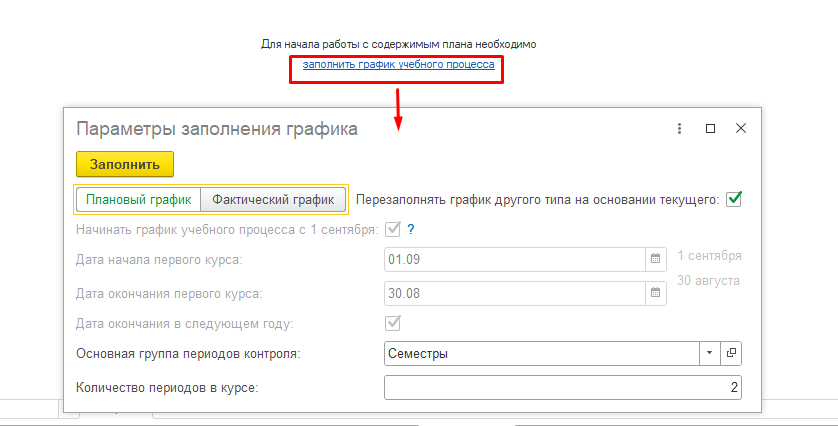The width and height of the screenshot is (838, 426).
Task: Open the dialog's three-dots more menu
Action: click(x=679, y=129)
